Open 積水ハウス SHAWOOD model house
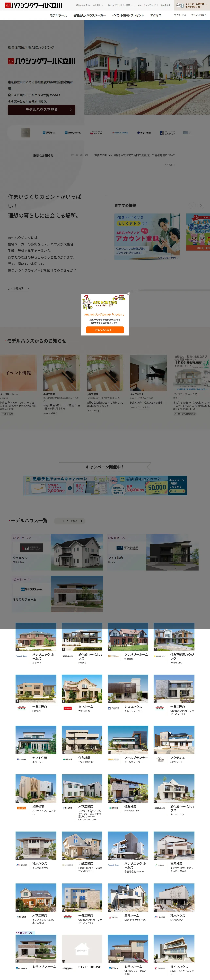210x980 pixels. [x=174, y=903]
